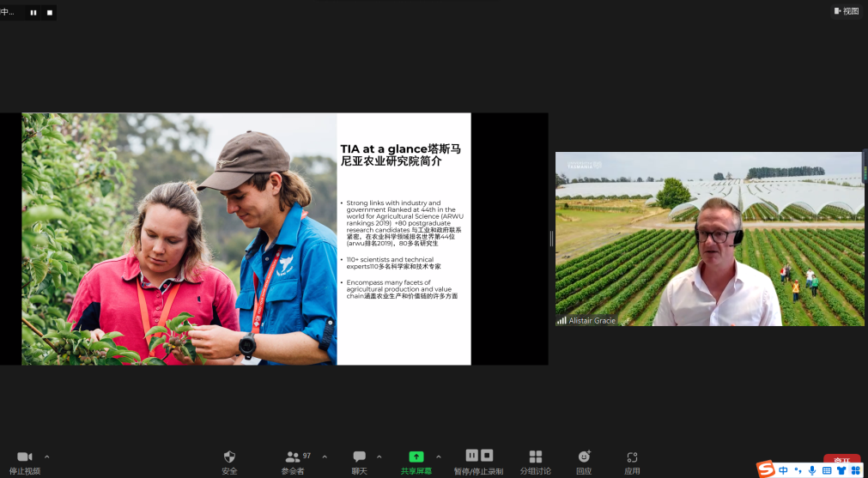Click the red leave meeting button
The width and height of the screenshot is (868, 478).
(x=841, y=461)
